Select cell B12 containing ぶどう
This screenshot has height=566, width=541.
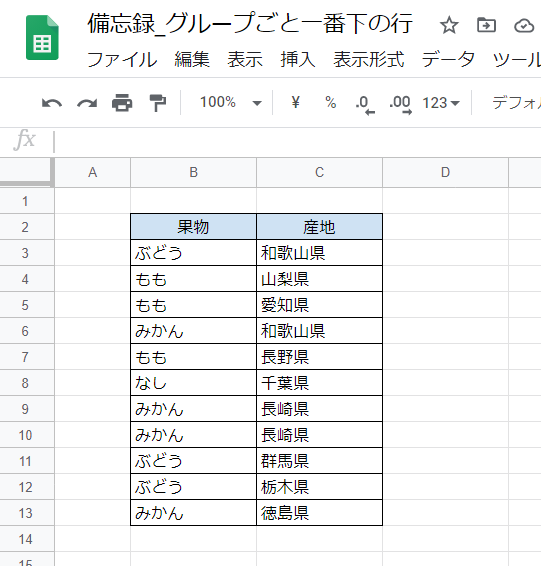point(193,487)
